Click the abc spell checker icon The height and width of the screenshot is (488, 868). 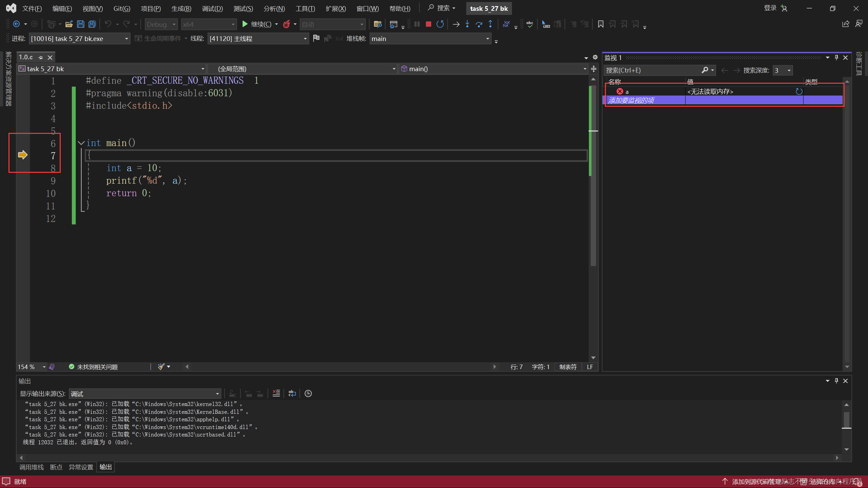(x=530, y=24)
